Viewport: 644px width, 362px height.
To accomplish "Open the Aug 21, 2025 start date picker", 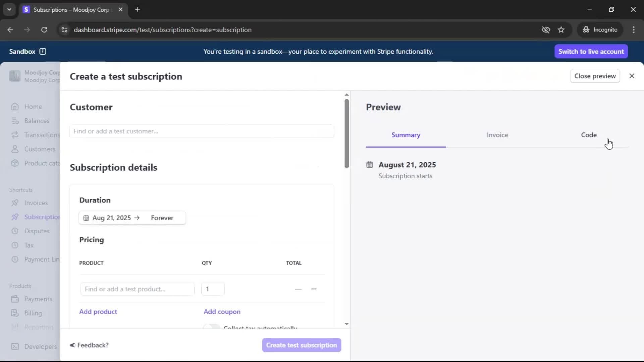I will (111, 218).
